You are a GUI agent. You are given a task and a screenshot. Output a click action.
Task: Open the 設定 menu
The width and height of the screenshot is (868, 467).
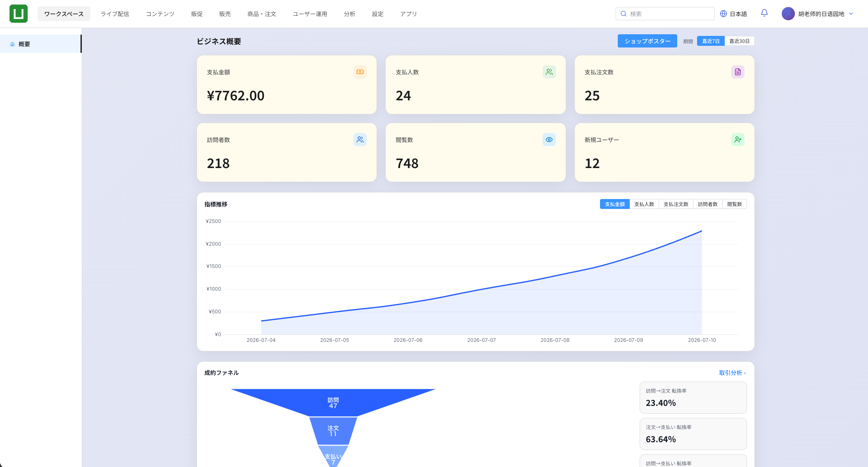coord(378,14)
